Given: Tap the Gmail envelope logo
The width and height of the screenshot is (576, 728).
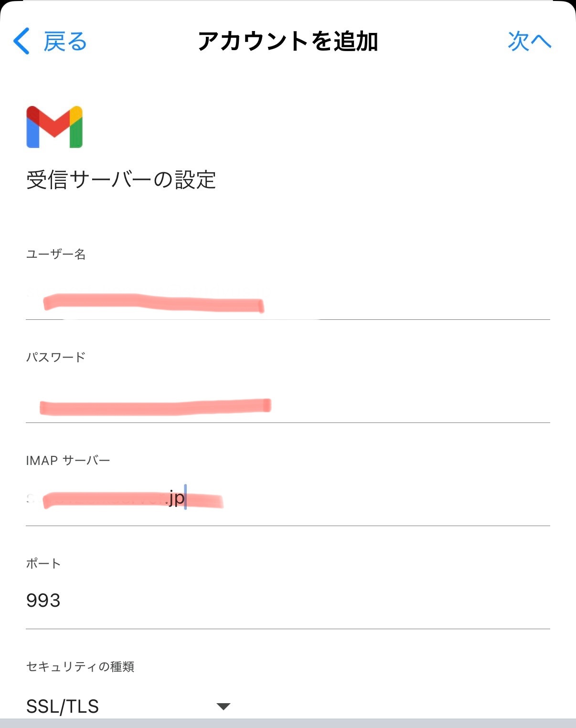Looking at the screenshot, I should (x=54, y=127).
